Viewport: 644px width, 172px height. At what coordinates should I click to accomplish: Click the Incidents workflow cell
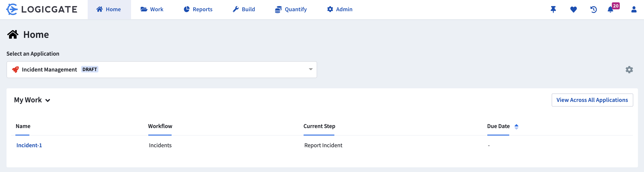pyautogui.click(x=160, y=145)
